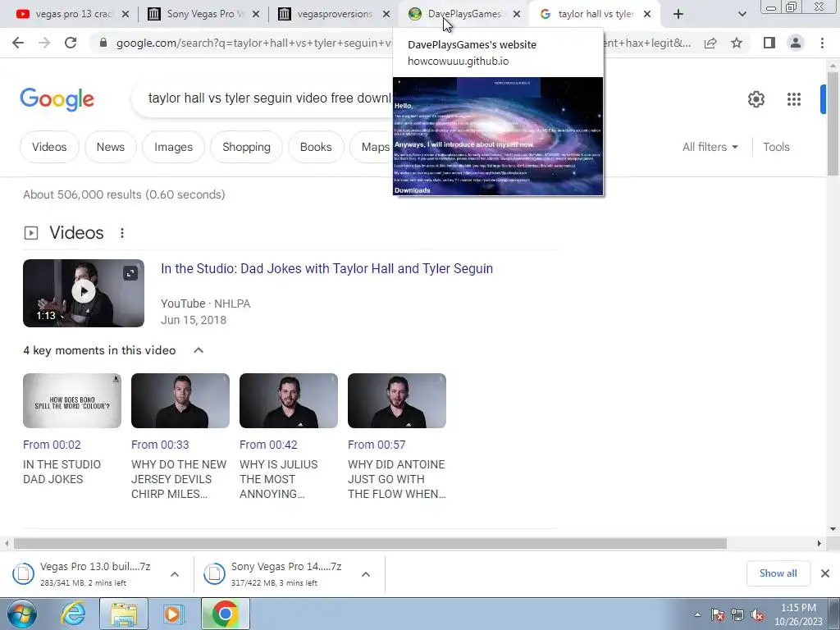Expand the video preview icon
Image resolution: width=840 pixels, height=630 pixels.
[130, 274]
